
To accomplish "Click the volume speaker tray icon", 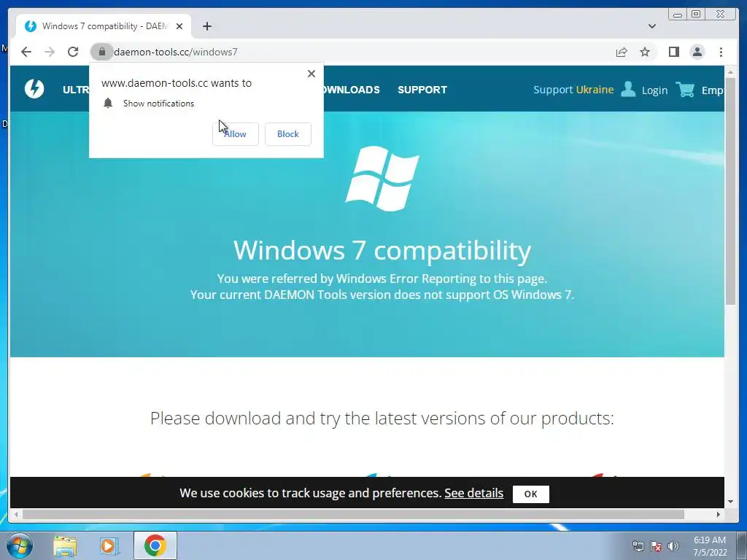I will pyautogui.click(x=673, y=546).
